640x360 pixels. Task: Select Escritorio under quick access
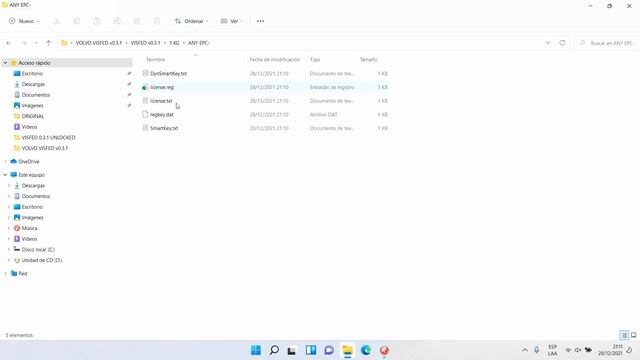pos(32,73)
